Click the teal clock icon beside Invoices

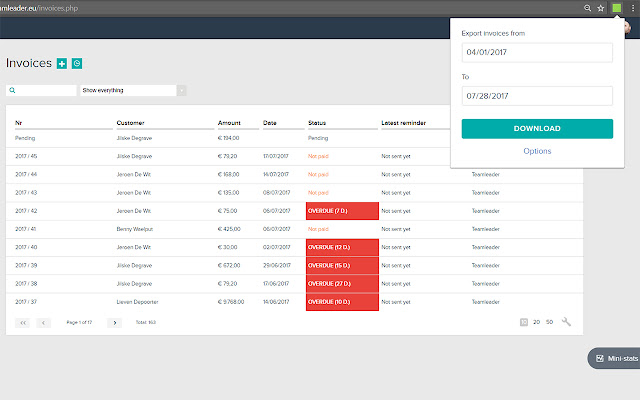click(x=77, y=64)
